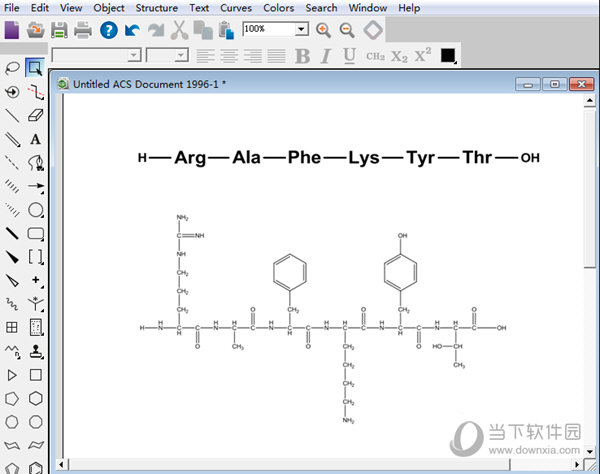Zoom in with magnifier plus icon

click(323, 30)
